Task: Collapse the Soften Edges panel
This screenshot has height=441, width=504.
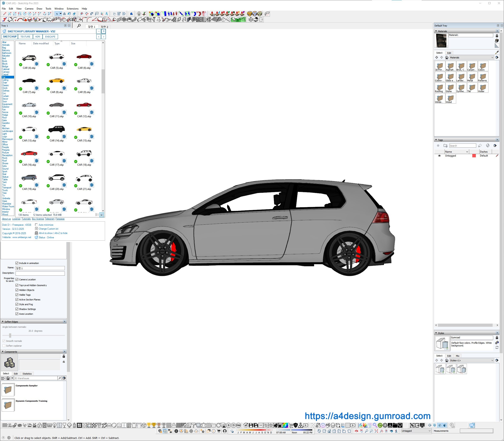Action: pos(3,322)
